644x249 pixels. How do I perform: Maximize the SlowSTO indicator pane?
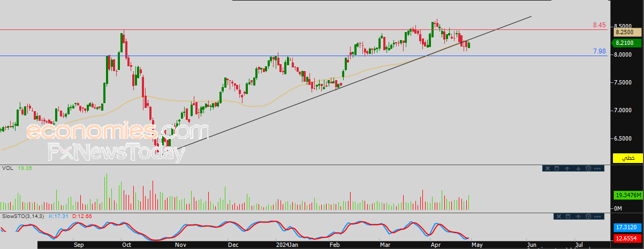568,216
